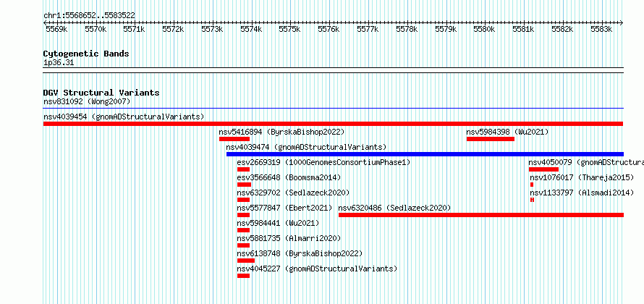644x304 pixels.
Task: Select the red bar beneath nsv5984398
Action: tap(491, 139)
